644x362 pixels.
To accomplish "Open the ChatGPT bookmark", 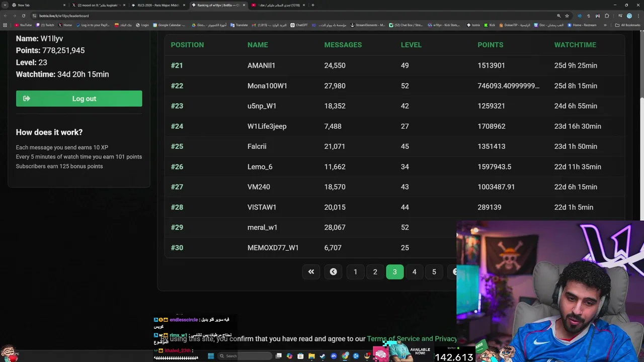I will tap(299, 25).
